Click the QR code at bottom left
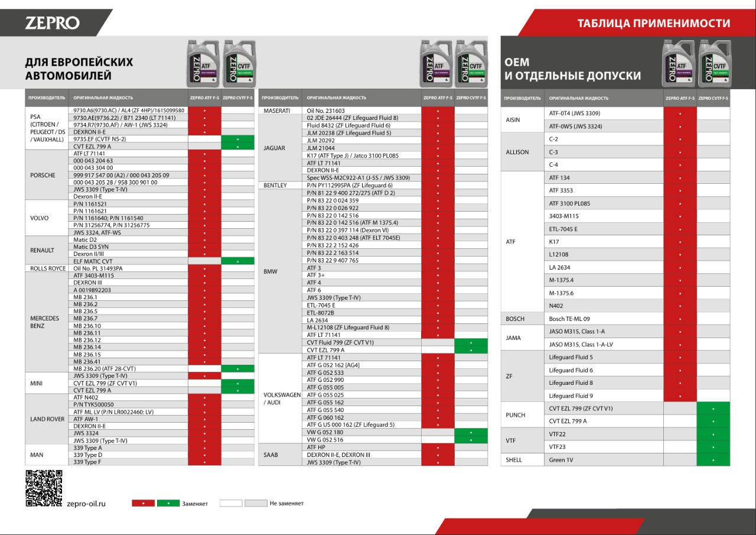The height and width of the screenshot is (535, 756). point(44,488)
